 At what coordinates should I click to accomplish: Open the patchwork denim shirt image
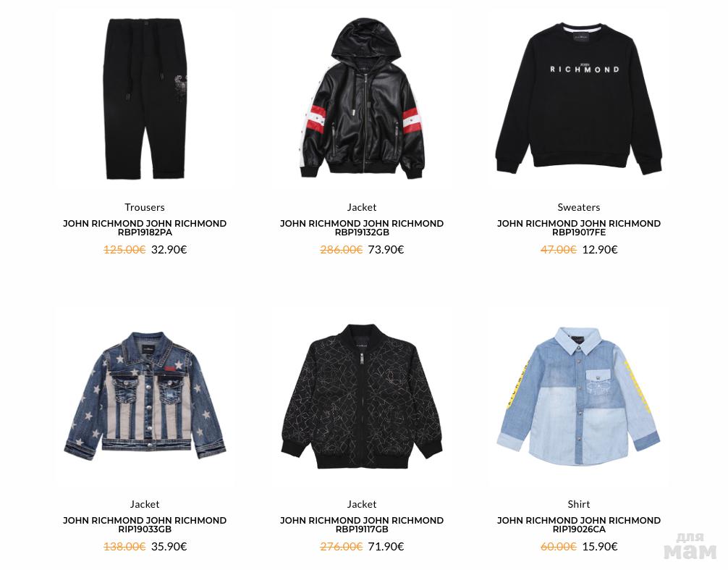click(x=578, y=396)
